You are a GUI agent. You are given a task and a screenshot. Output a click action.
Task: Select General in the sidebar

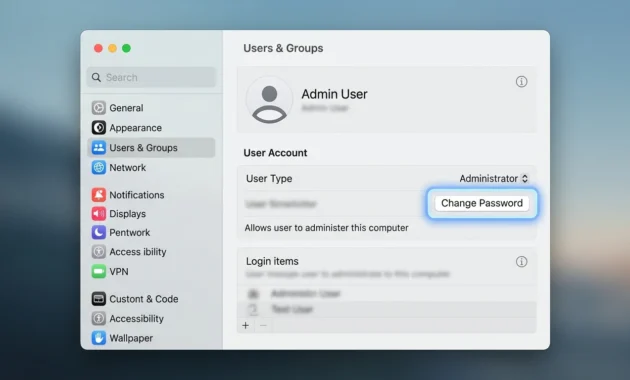coord(151,108)
